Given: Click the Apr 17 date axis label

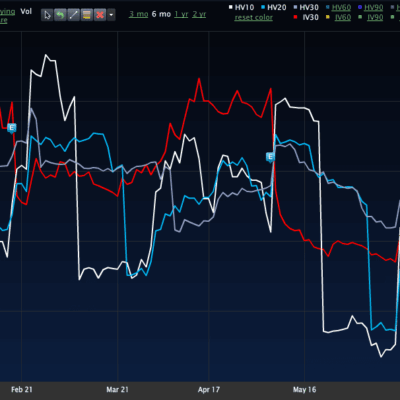Looking at the screenshot, I should pyautogui.click(x=209, y=389).
